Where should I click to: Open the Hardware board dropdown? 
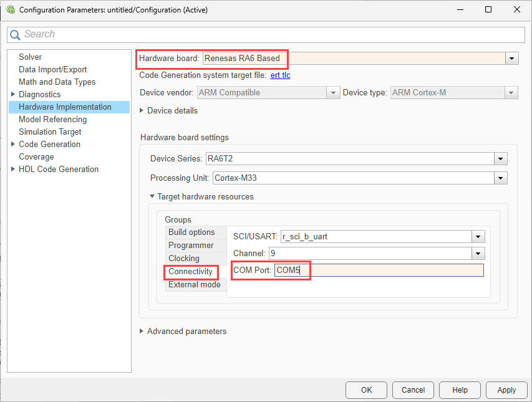click(511, 59)
